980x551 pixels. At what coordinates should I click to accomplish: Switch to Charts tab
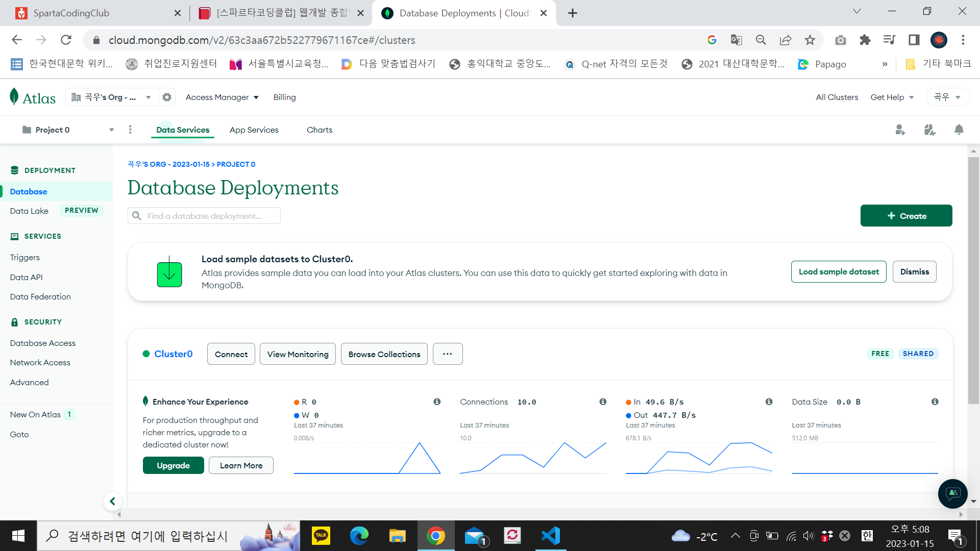[320, 130]
